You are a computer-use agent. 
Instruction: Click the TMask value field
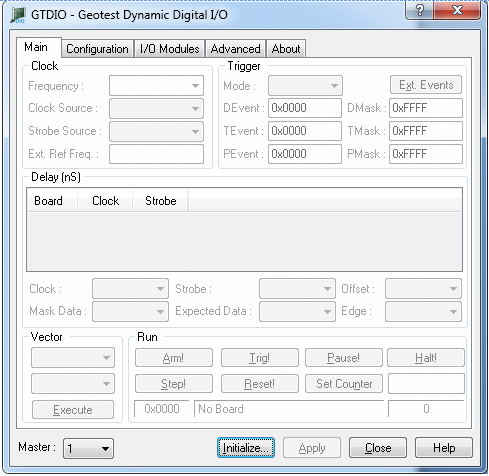(x=426, y=131)
